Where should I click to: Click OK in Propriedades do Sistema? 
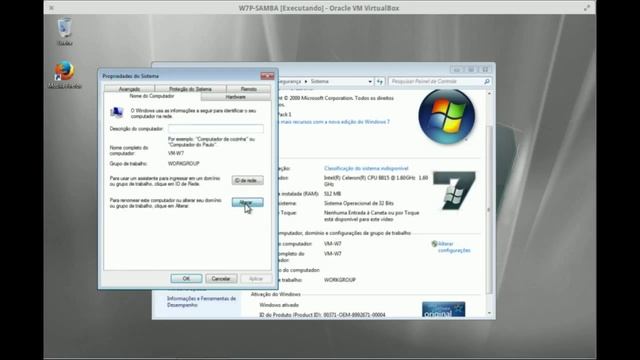point(186,278)
